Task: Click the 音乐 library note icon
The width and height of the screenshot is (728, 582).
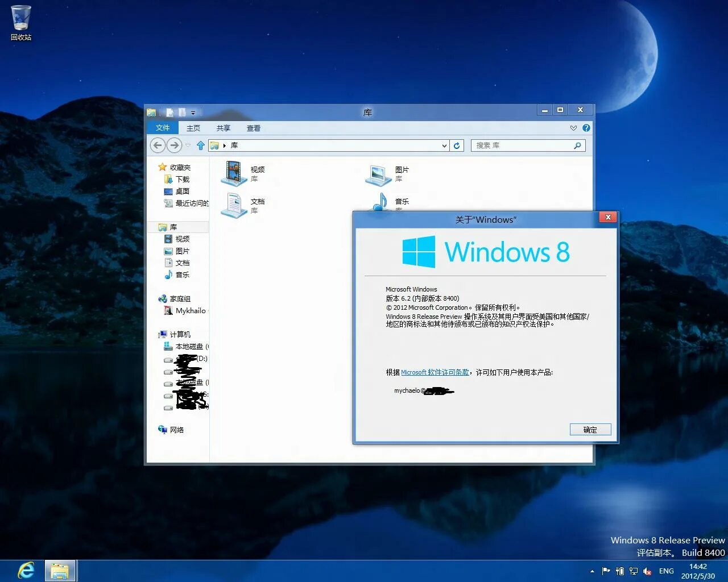Action: pyautogui.click(x=380, y=202)
